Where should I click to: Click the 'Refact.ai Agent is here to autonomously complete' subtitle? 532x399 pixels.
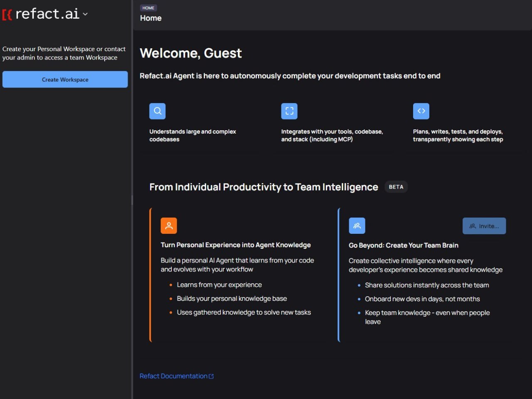click(x=290, y=76)
